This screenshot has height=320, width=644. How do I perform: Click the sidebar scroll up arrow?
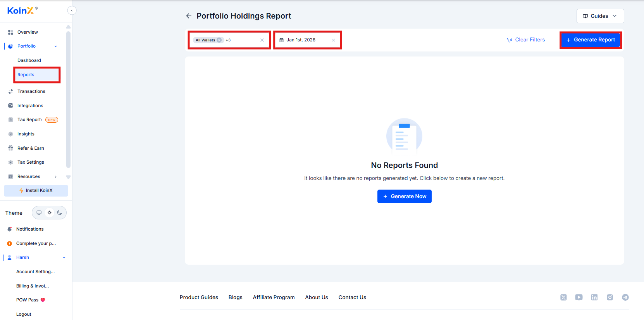[68, 27]
